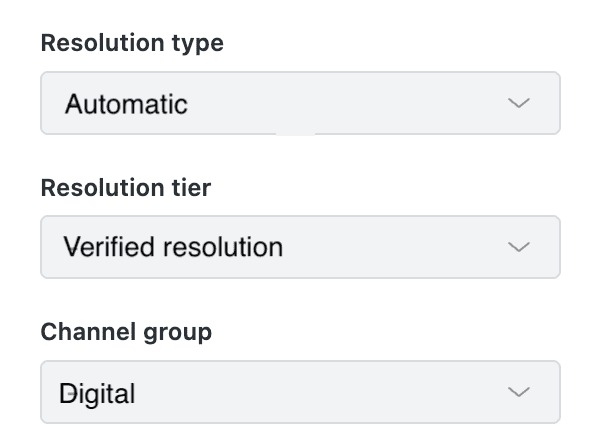Open the Resolution type dropdown
The image size is (592, 448).
(300, 103)
